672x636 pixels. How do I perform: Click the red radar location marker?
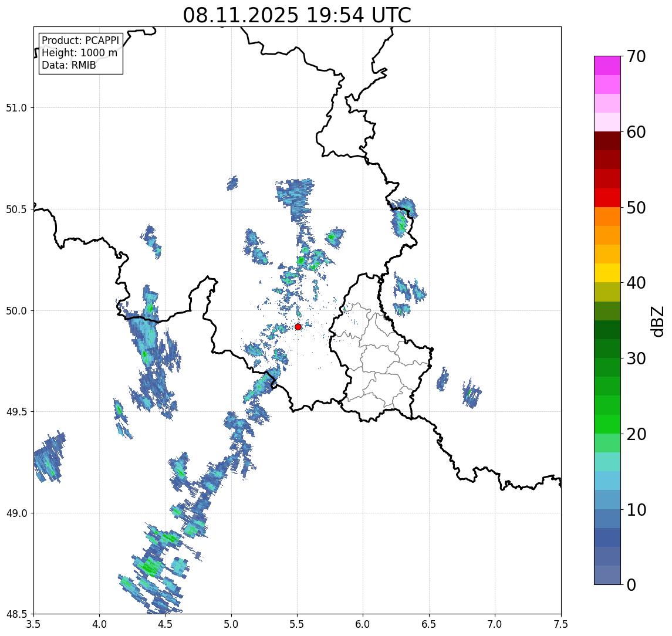pyautogui.click(x=298, y=327)
